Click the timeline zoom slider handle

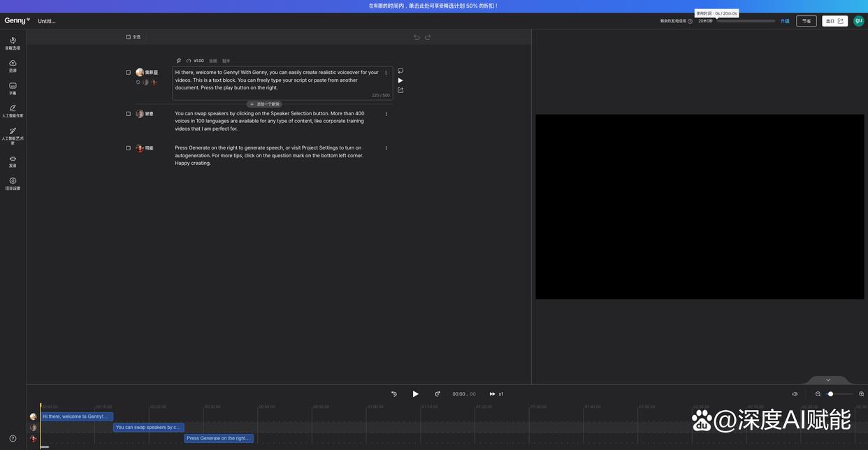(830, 394)
